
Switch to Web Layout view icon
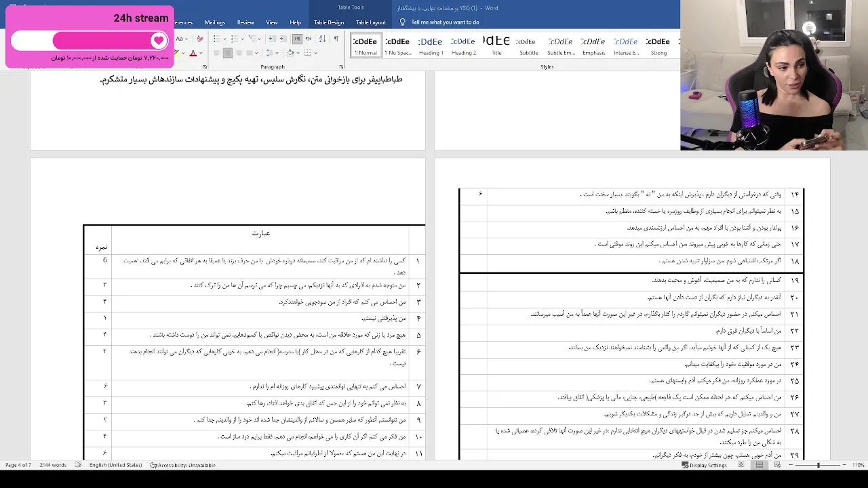(x=777, y=465)
